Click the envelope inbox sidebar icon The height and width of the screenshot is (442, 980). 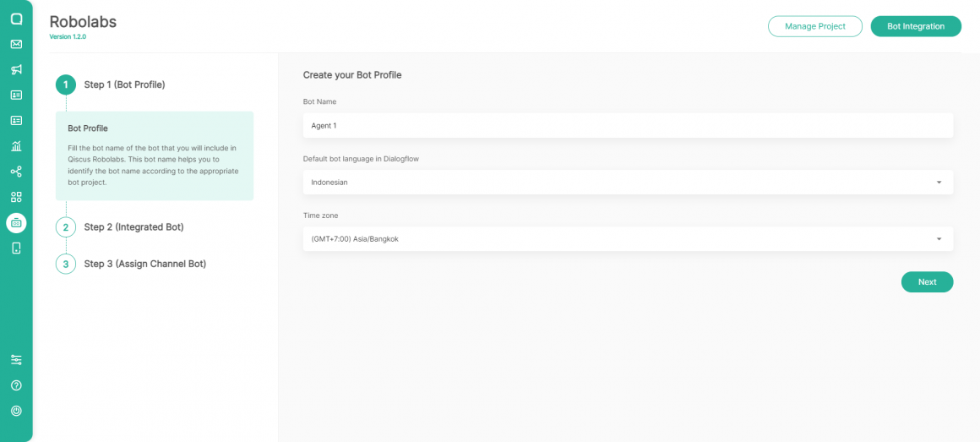(16, 44)
